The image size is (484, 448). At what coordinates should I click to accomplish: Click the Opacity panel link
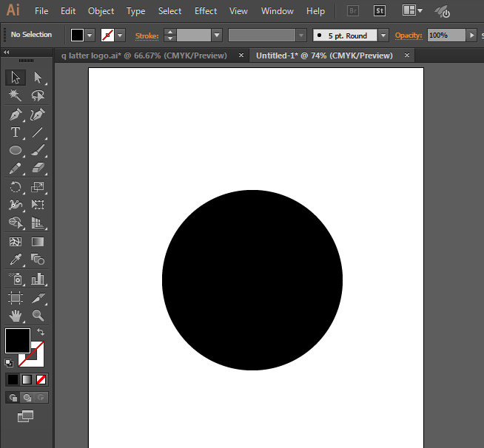[x=408, y=35]
